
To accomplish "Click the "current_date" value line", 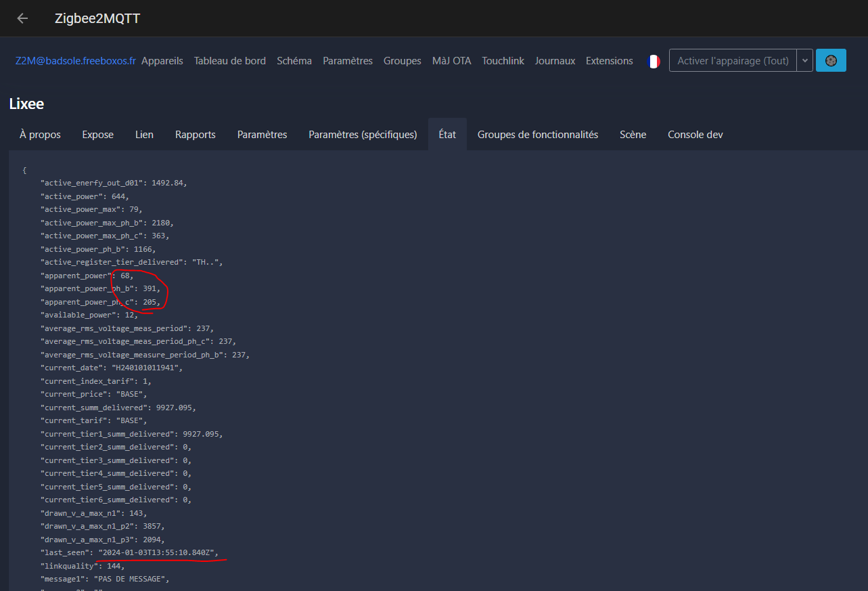I will [x=112, y=368].
